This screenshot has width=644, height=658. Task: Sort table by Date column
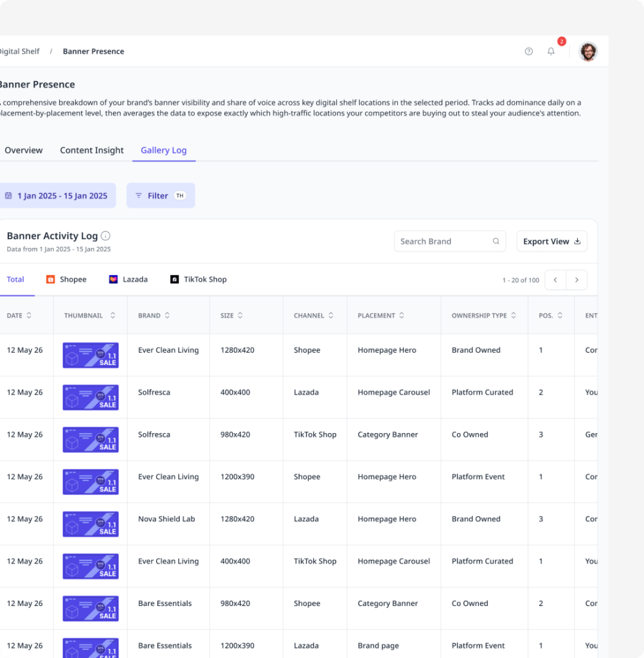click(29, 316)
